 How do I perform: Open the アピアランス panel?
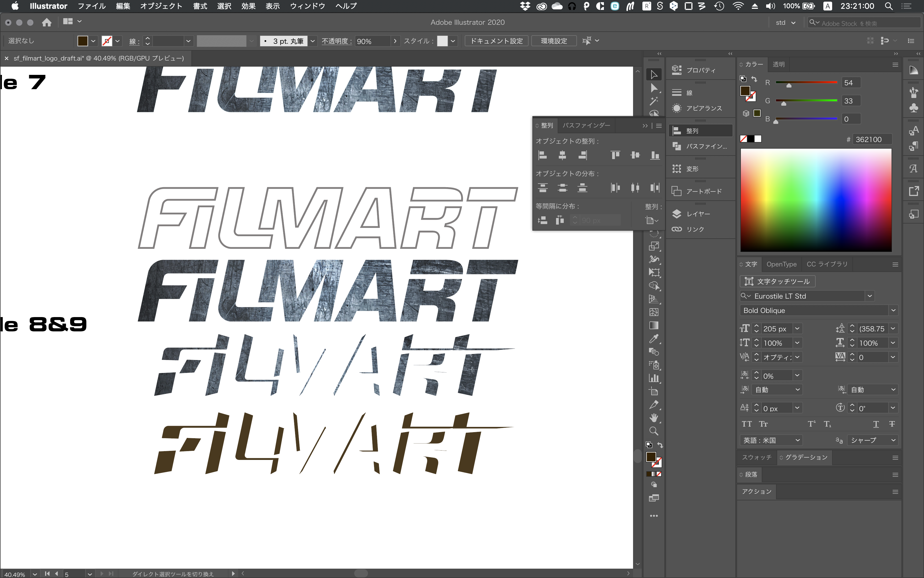[x=700, y=108]
